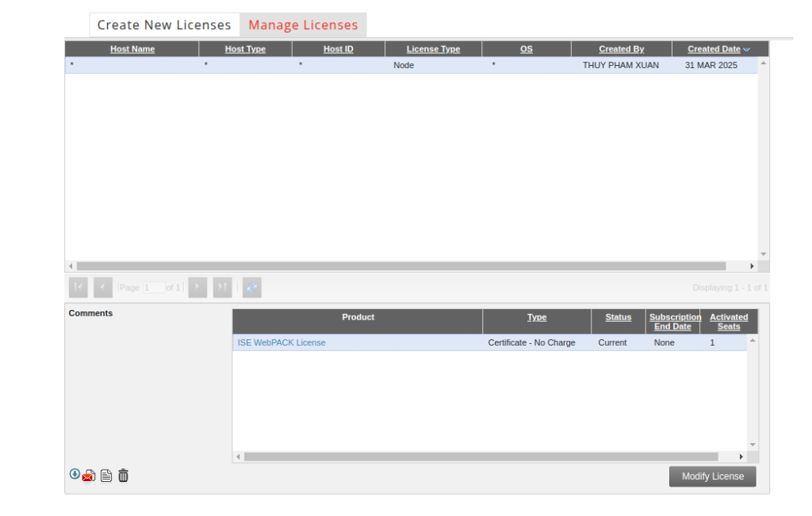Open the Manage Licenses tab
This screenshot has height=516, width=812.
pyautogui.click(x=303, y=25)
